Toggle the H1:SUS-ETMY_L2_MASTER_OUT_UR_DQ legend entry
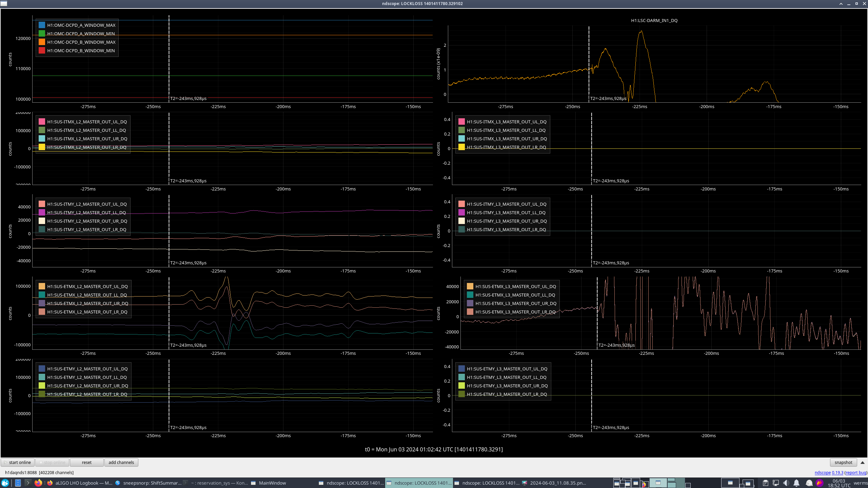 pyautogui.click(x=87, y=386)
